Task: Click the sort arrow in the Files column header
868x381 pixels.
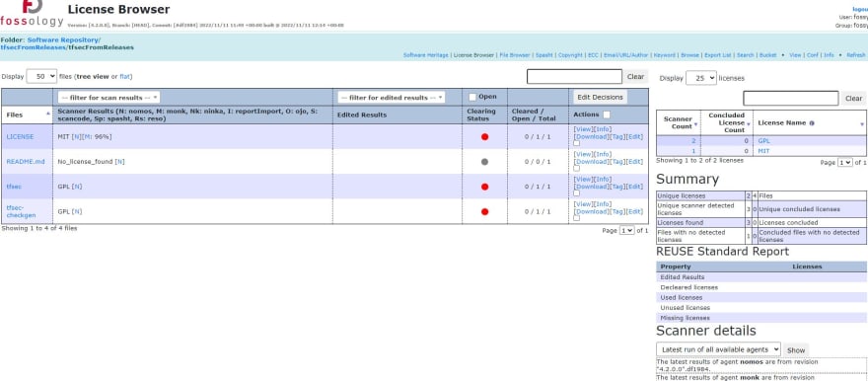Action: (48, 113)
